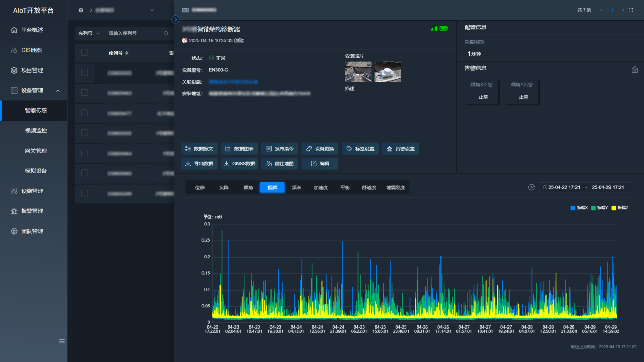This screenshot has height=362, width=644.
Task: Click the 导出数据 button
Action: (x=199, y=164)
